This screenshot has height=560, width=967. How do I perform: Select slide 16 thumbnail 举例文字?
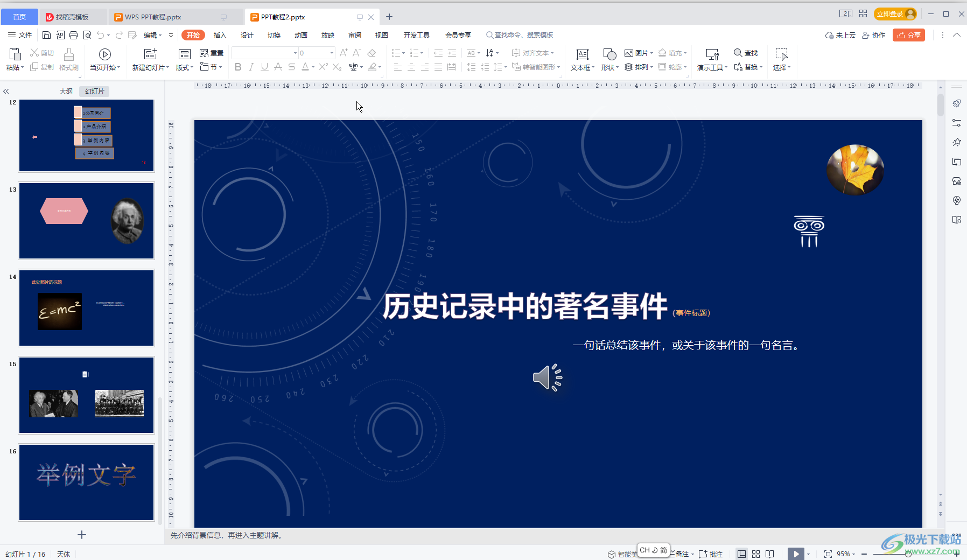[87, 482]
